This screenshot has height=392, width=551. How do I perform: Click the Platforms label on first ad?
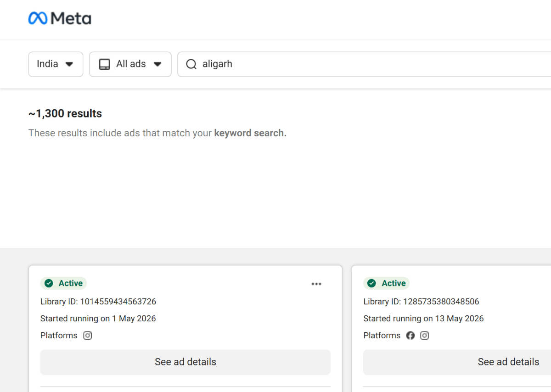[x=59, y=336]
